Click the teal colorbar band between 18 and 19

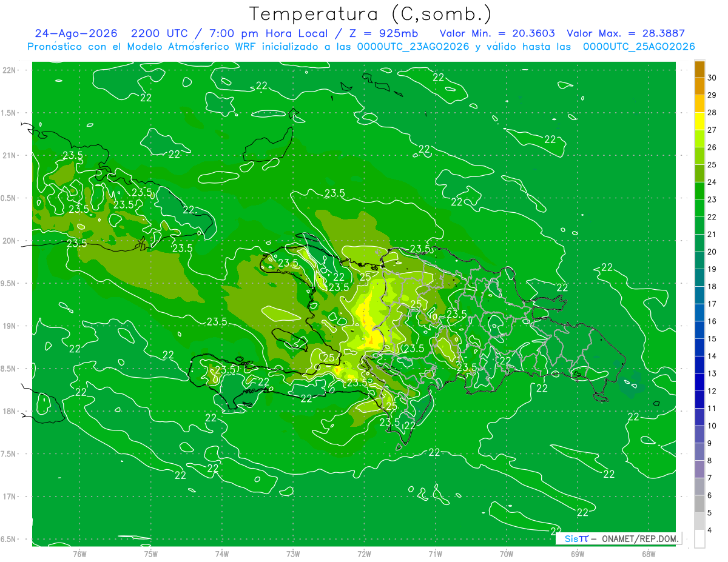tap(699, 278)
